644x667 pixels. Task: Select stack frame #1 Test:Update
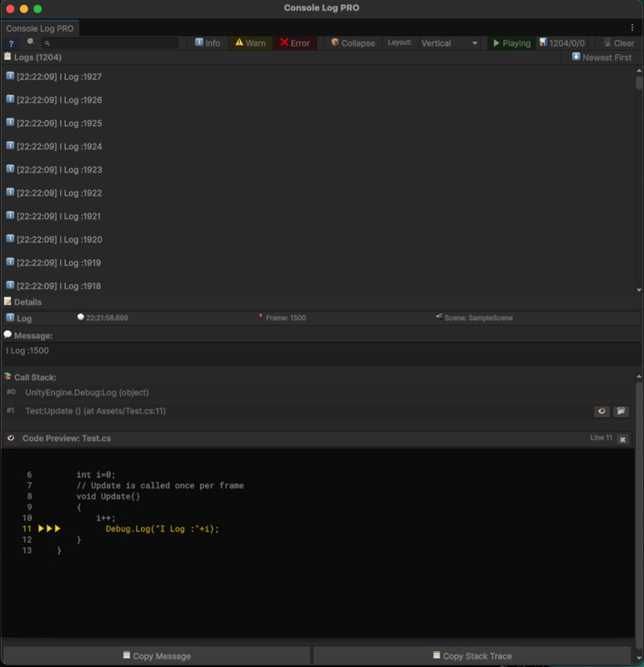pyautogui.click(x=318, y=411)
